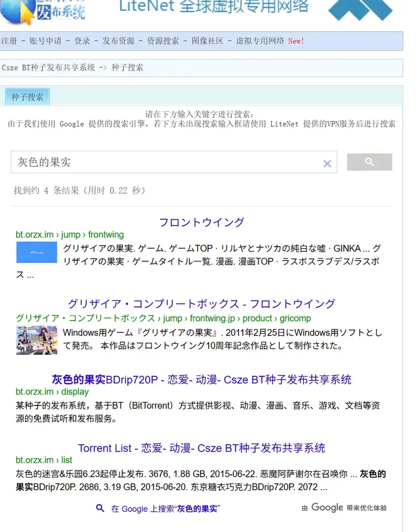Click into the search field containing 灰色的果实

[166, 162]
